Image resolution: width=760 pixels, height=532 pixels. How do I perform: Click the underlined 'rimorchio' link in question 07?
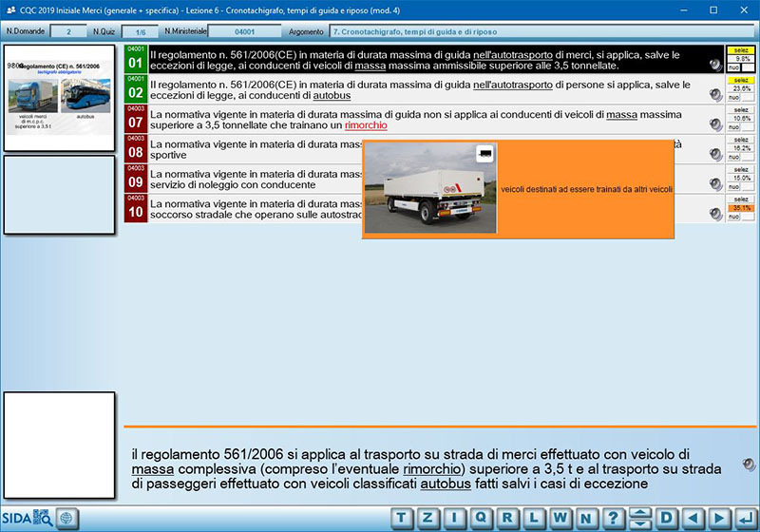click(366, 126)
